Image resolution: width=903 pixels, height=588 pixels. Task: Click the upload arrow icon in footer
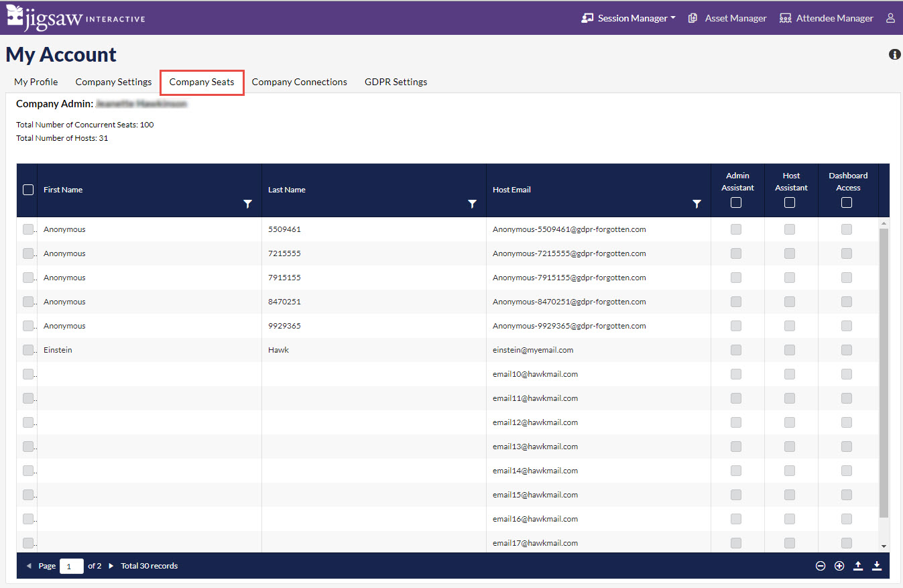tap(858, 566)
